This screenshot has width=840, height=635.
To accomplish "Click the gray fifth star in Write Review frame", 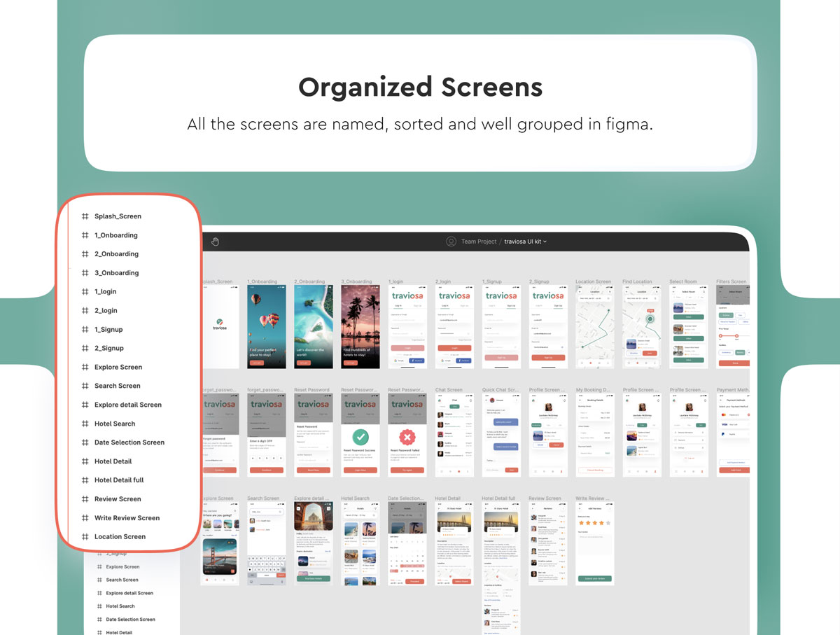I will coord(608,522).
